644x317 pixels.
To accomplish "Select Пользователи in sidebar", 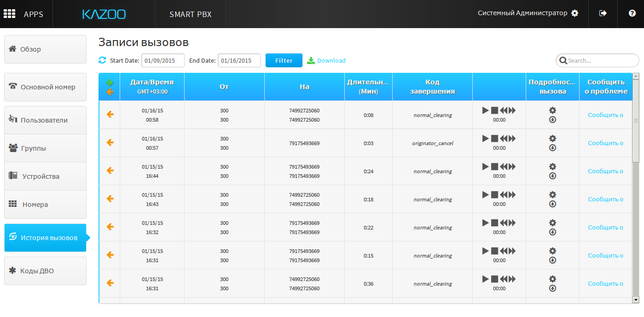I will pyautogui.click(x=45, y=120).
